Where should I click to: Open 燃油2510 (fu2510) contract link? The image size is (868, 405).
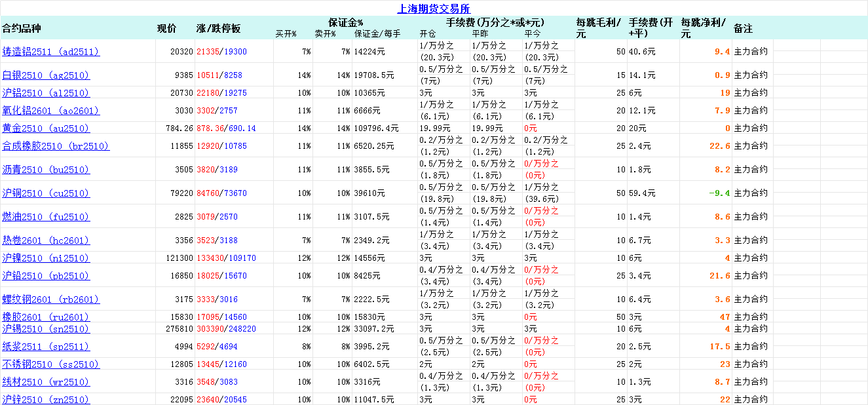coord(46,217)
